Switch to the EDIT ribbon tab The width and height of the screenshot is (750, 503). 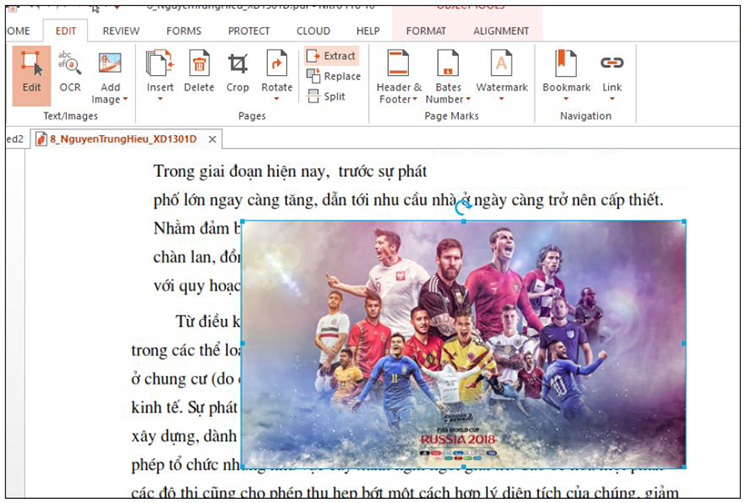coord(66,31)
